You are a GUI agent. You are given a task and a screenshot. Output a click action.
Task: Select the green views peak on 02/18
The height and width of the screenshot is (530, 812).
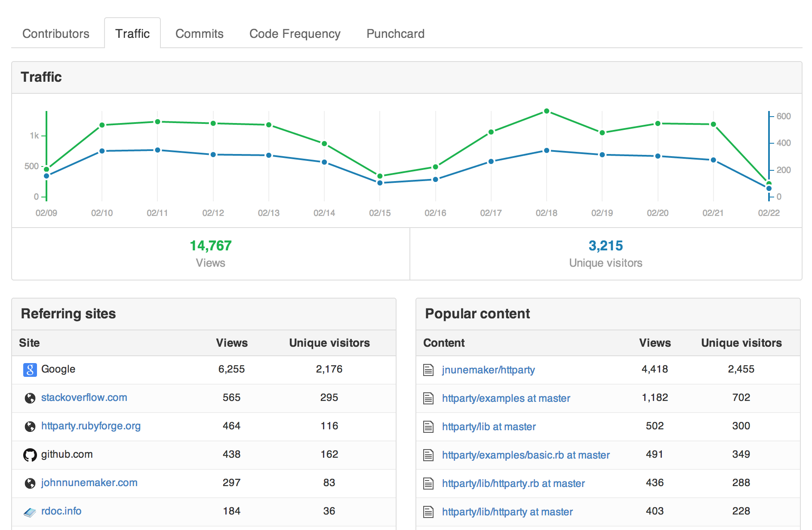pyautogui.click(x=547, y=111)
